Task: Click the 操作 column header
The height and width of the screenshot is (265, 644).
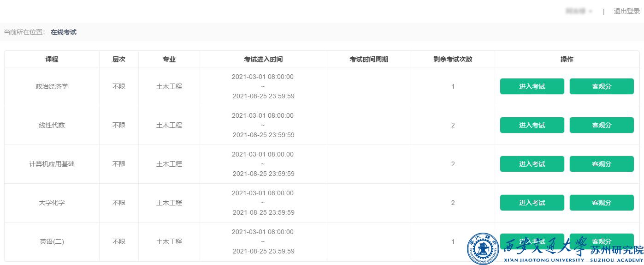Action: pyautogui.click(x=567, y=60)
